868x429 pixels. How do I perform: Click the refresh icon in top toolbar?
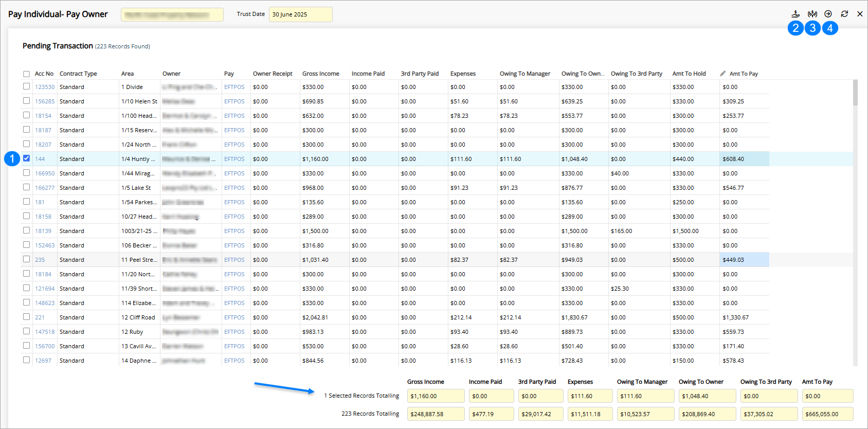(x=844, y=14)
